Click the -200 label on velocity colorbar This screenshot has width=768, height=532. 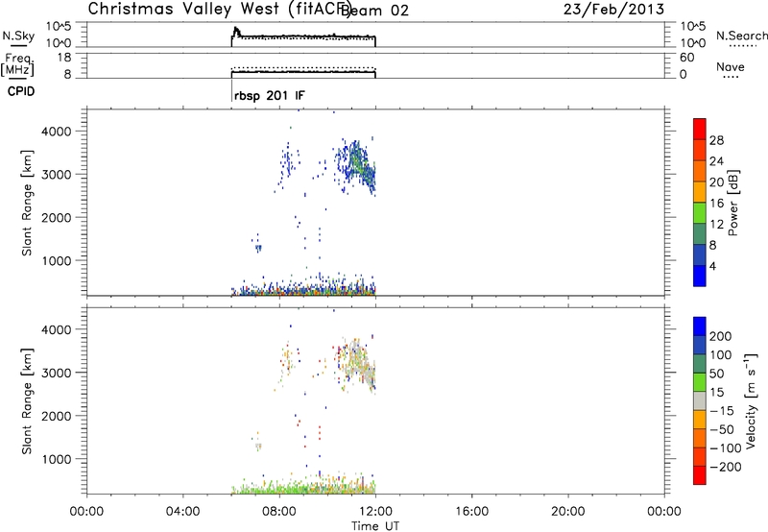(x=726, y=467)
